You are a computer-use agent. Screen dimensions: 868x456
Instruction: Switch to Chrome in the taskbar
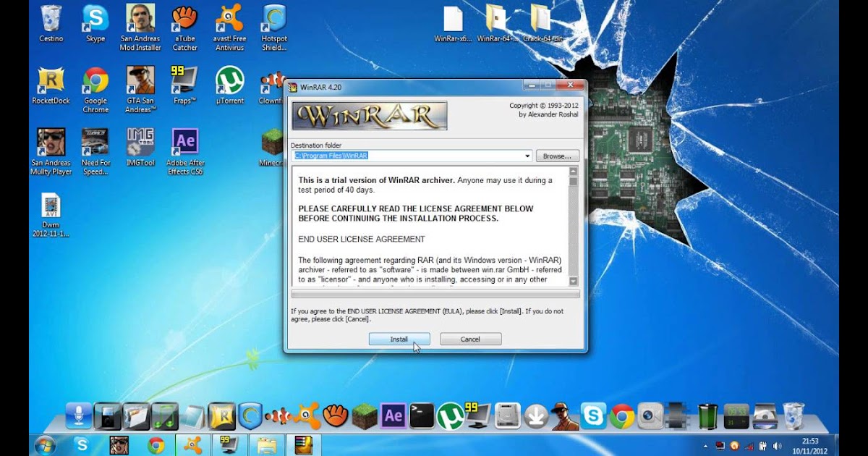point(156,445)
